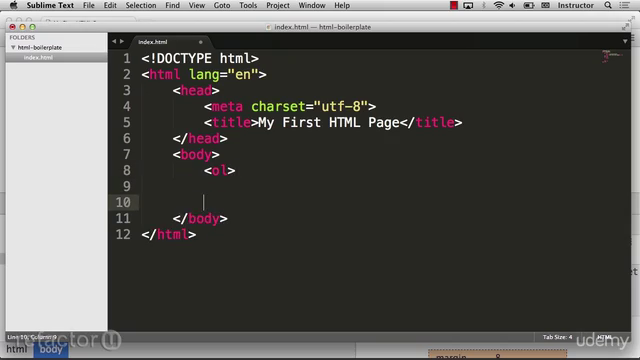Open the AirPlay display menu icon

[468, 5]
